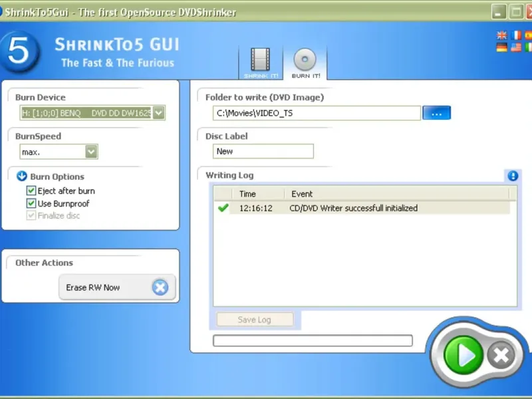Select the UK flag for English

point(502,35)
